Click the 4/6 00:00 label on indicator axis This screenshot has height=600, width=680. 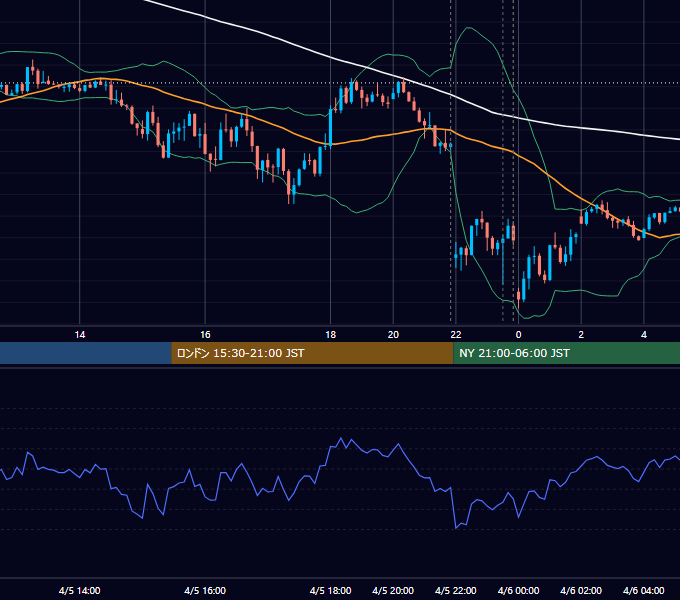click(x=518, y=590)
